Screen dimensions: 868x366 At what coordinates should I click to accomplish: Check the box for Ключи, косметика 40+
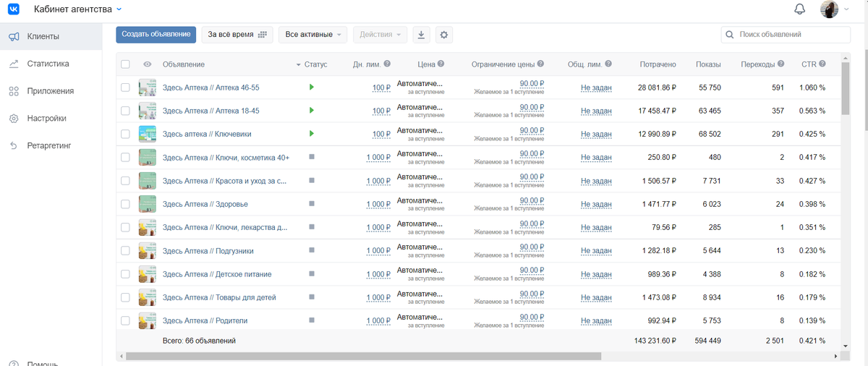point(125,158)
